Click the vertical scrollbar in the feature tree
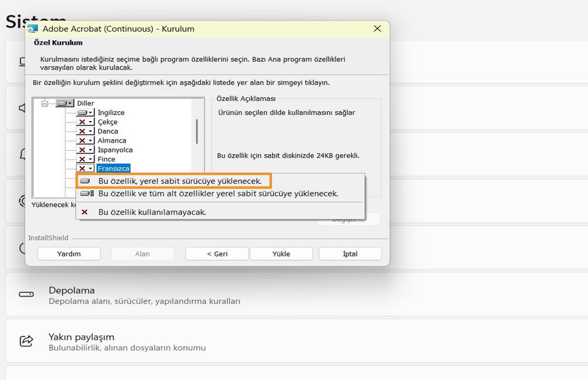This screenshot has height=380, width=588. click(x=197, y=131)
